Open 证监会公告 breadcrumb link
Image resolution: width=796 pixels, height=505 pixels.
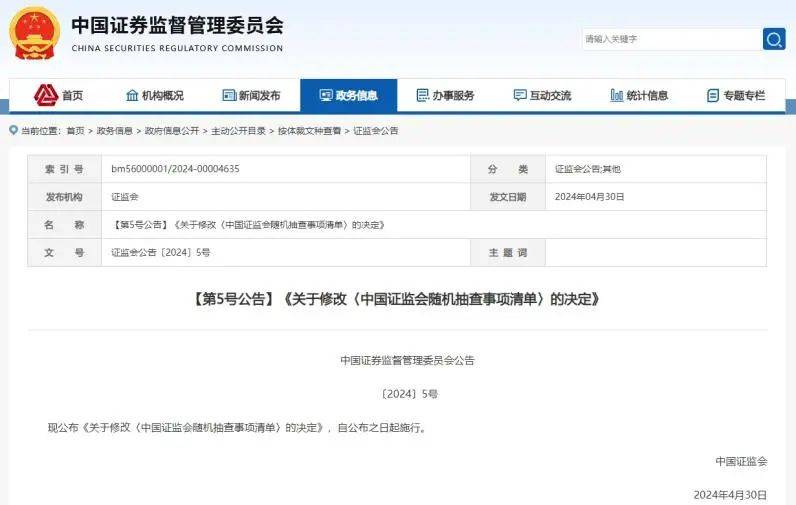click(376, 131)
